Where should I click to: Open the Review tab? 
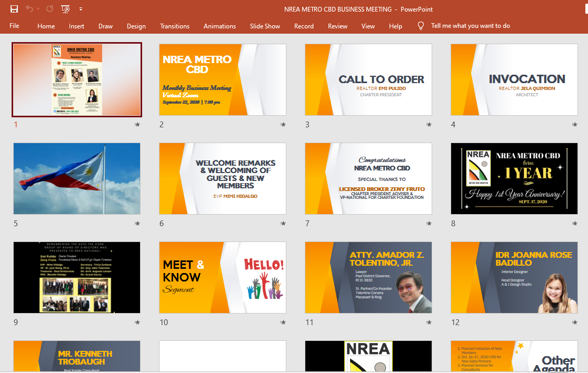[337, 26]
